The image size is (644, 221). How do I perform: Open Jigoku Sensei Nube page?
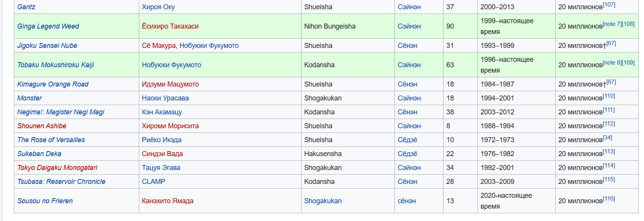tap(47, 46)
